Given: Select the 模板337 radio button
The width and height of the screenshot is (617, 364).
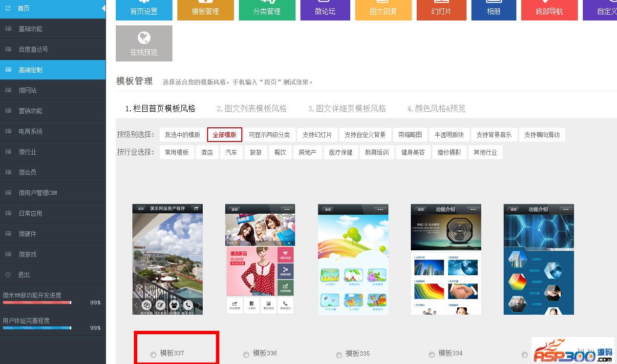Looking at the screenshot, I should 153,355.
